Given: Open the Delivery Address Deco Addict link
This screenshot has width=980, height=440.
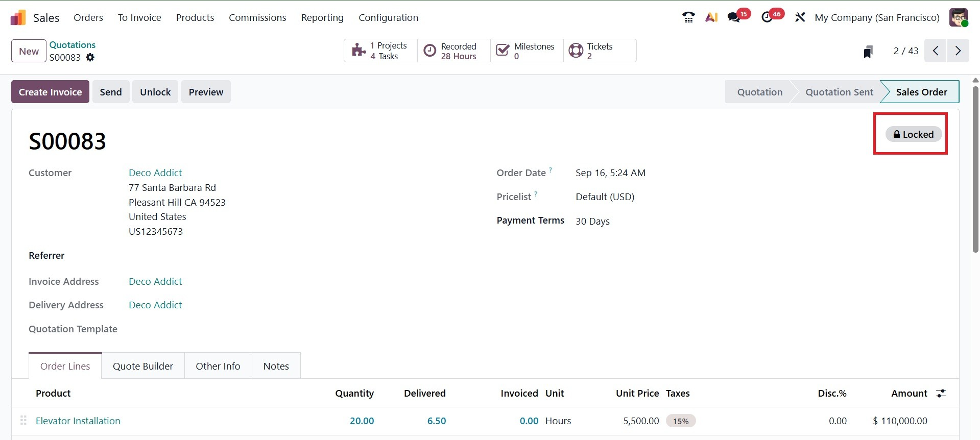Looking at the screenshot, I should pos(155,305).
